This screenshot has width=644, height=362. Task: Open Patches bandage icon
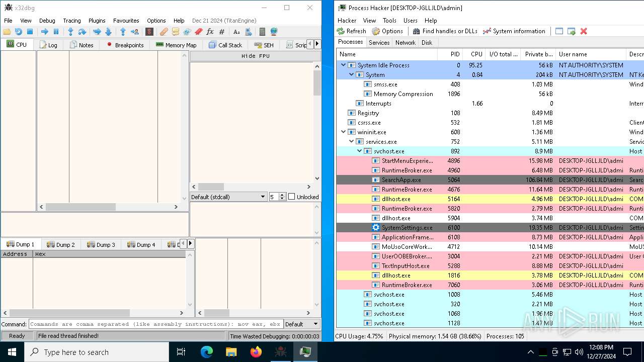164,32
